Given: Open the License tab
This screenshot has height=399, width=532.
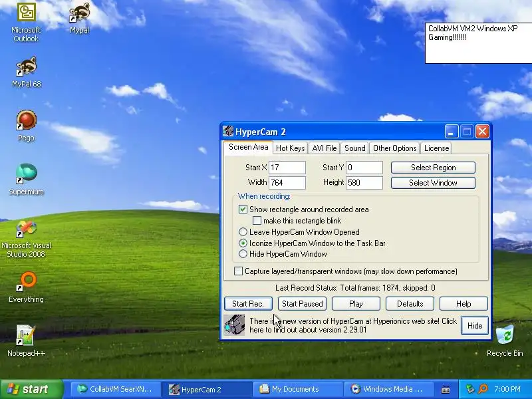Looking at the screenshot, I should click(x=436, y=148).
